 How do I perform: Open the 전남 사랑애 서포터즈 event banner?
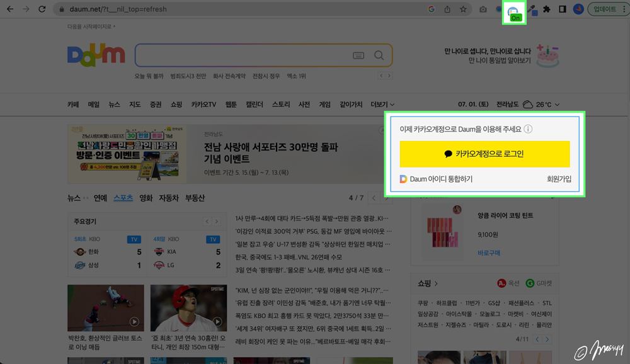226,154
